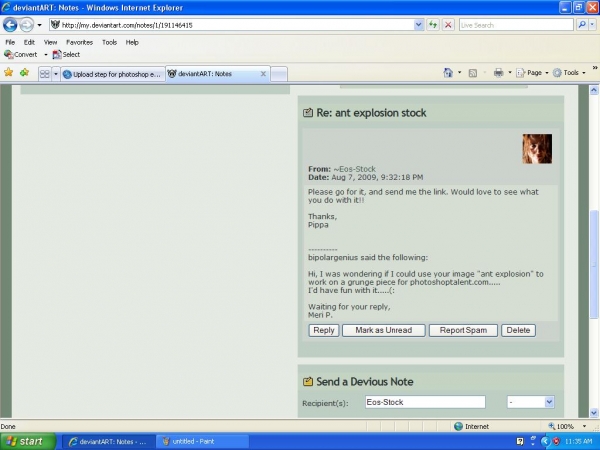Screen dimensions: 600x450
Task: Go forward with the browser Forward arrow
Action: [26, 25]
